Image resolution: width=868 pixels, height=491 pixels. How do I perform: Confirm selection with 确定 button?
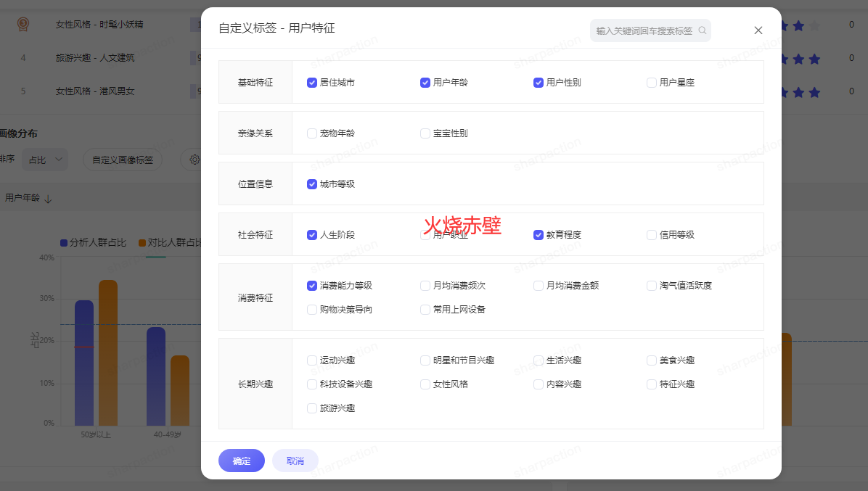coord(242,461)
